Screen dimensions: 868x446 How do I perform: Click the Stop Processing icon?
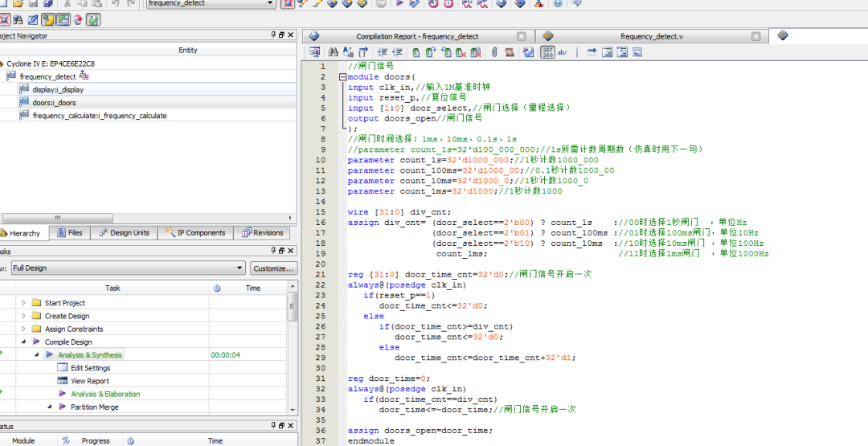[380, 4]
